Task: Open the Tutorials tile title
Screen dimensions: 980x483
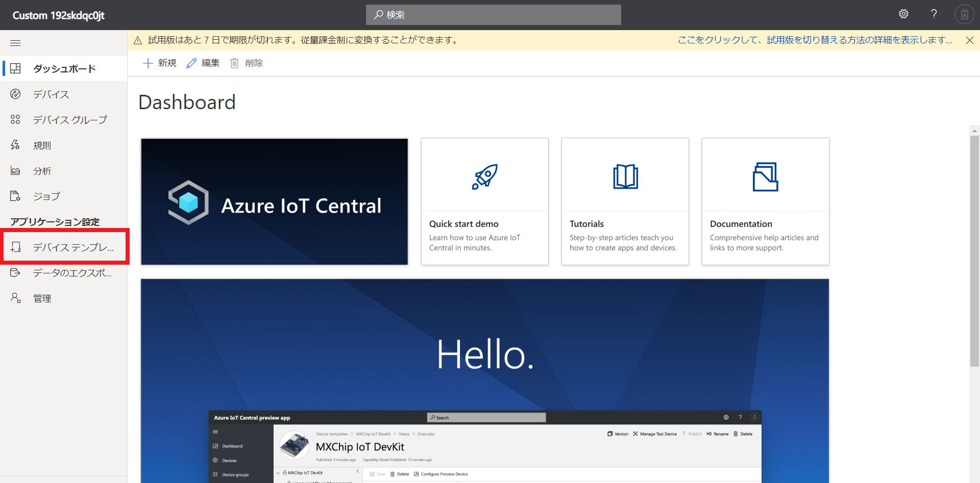Action: coord(586,224)
